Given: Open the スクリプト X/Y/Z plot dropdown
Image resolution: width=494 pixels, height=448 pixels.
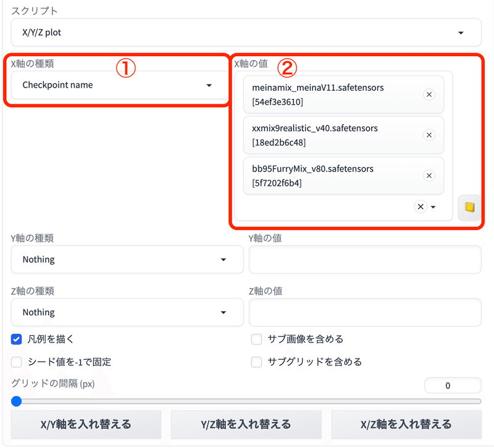Looking at the screenshot, I should pyautogui.click(x=246, y=33).
